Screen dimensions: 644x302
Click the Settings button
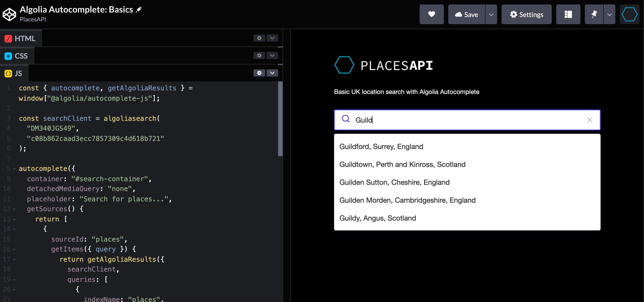click(526, 15)
